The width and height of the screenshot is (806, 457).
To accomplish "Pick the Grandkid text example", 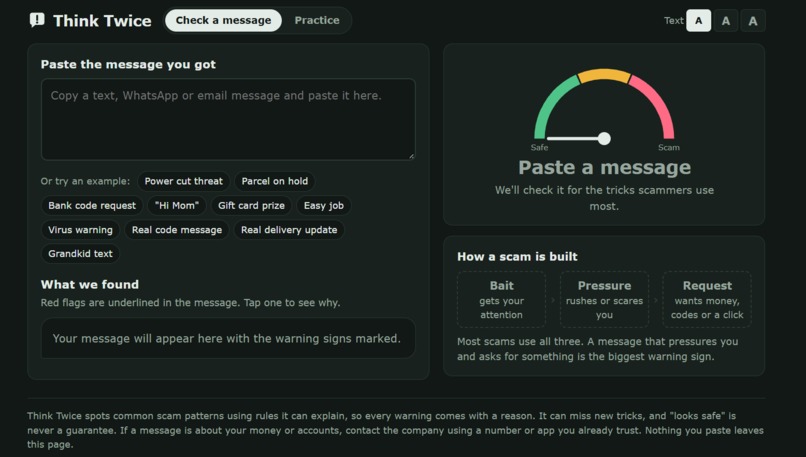I will click(x=80, y=254).
